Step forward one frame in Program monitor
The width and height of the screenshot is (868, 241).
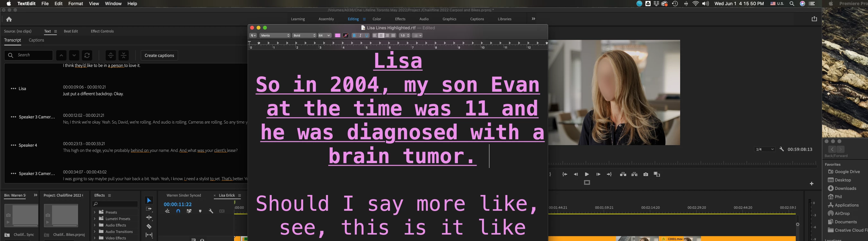(x=599, y=174)
